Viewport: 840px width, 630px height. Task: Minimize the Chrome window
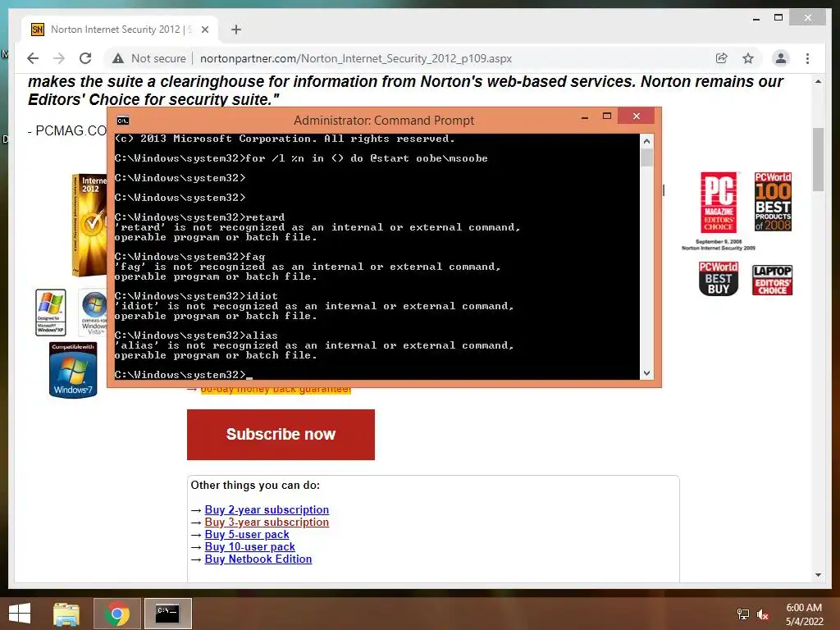tap(756, 18)
